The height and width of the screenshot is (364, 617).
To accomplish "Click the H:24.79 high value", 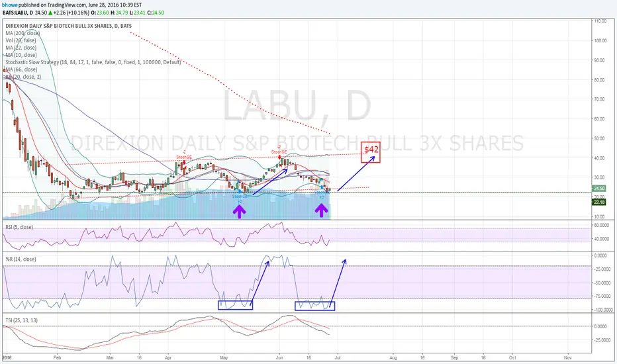I will coord(118,13).
